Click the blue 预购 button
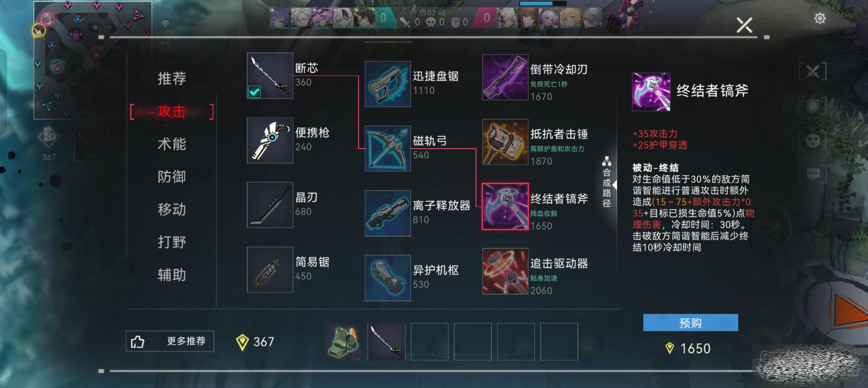The image size is (868, 388). 690,323
